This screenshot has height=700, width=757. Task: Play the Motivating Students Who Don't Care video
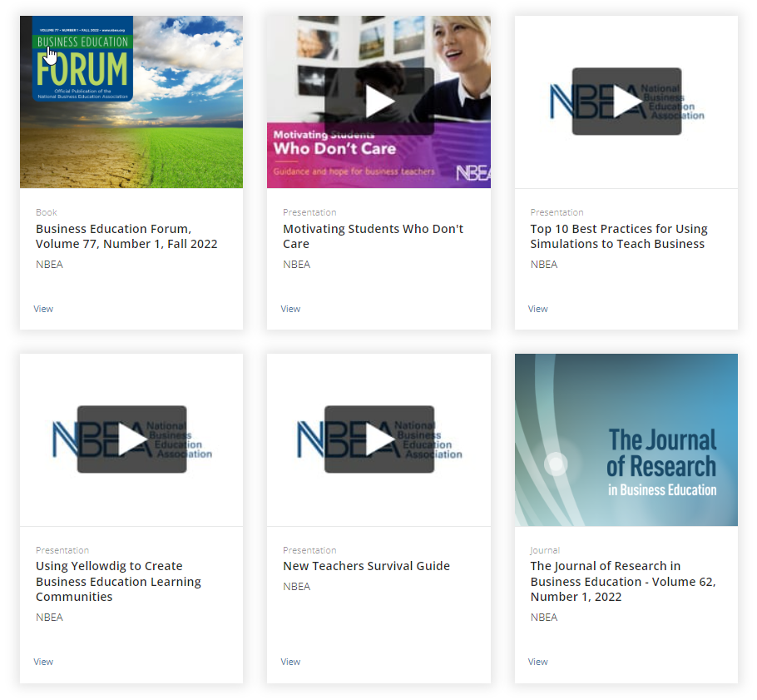coord(379,102)
